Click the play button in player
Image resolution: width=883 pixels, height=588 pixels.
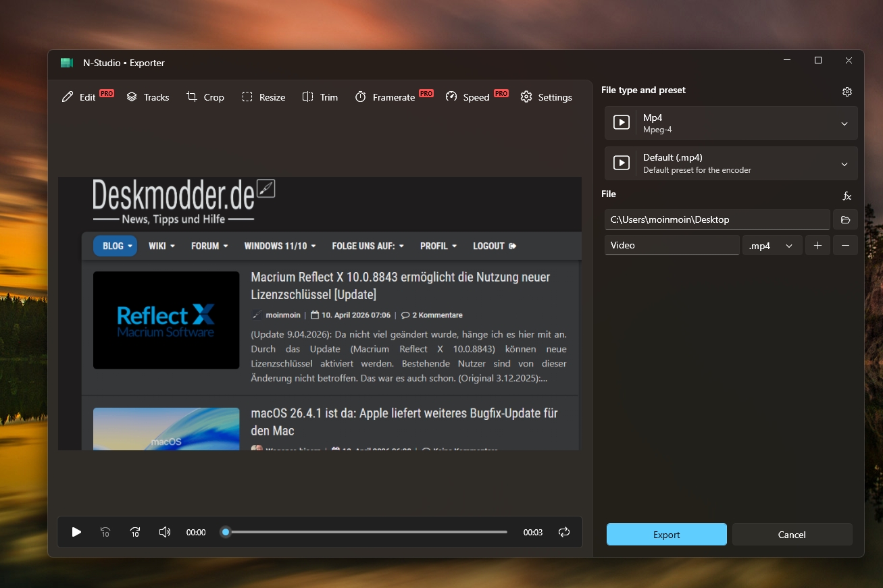(76, 533)
